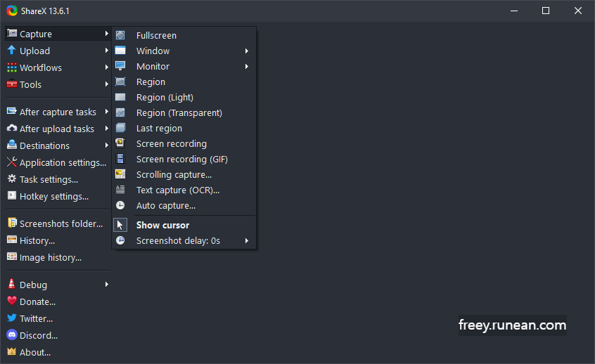Click the Image history thumbnails icon
595x364 pixels.
(x=12, y=256)
